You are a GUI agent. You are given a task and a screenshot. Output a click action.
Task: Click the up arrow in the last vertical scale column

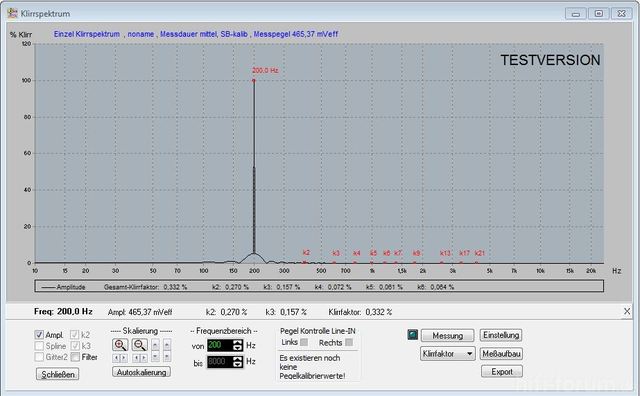[x=167, y=345]
